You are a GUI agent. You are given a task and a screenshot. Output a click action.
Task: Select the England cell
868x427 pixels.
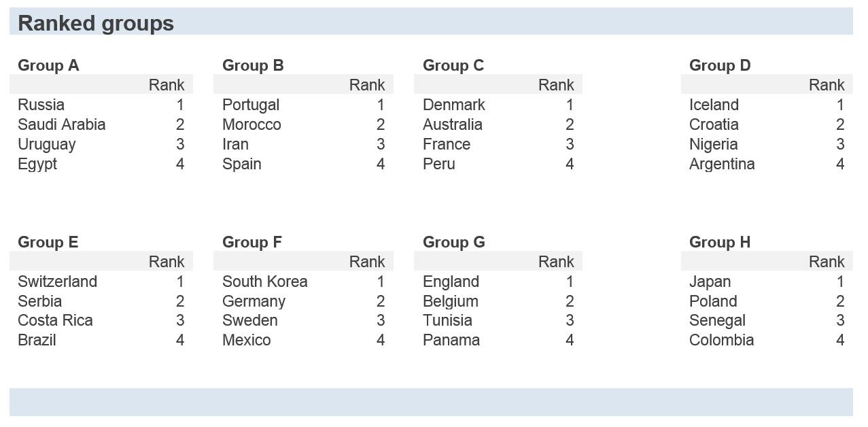tap(451, 281)
